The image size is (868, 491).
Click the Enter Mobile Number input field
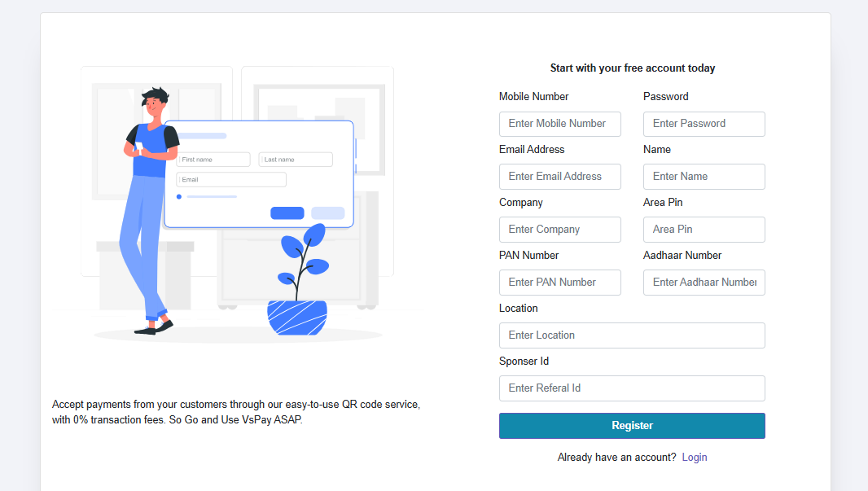coord(559,124)
